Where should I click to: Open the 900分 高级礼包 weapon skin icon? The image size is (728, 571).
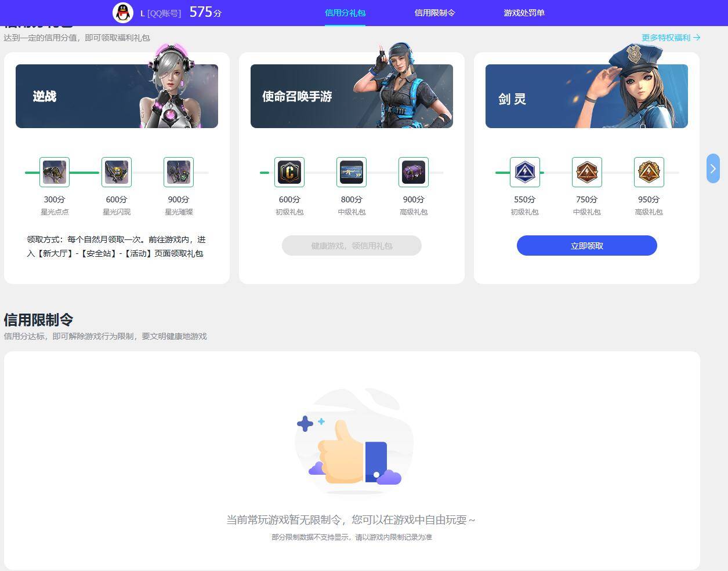tap(413, 172)
